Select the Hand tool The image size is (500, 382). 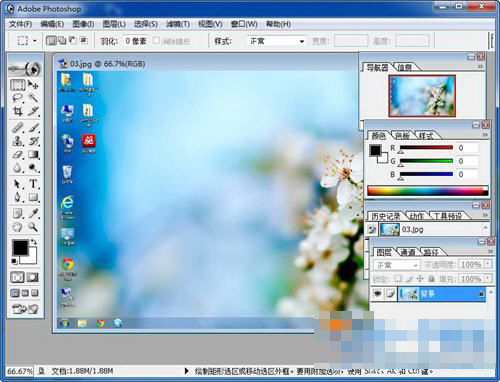17,227
